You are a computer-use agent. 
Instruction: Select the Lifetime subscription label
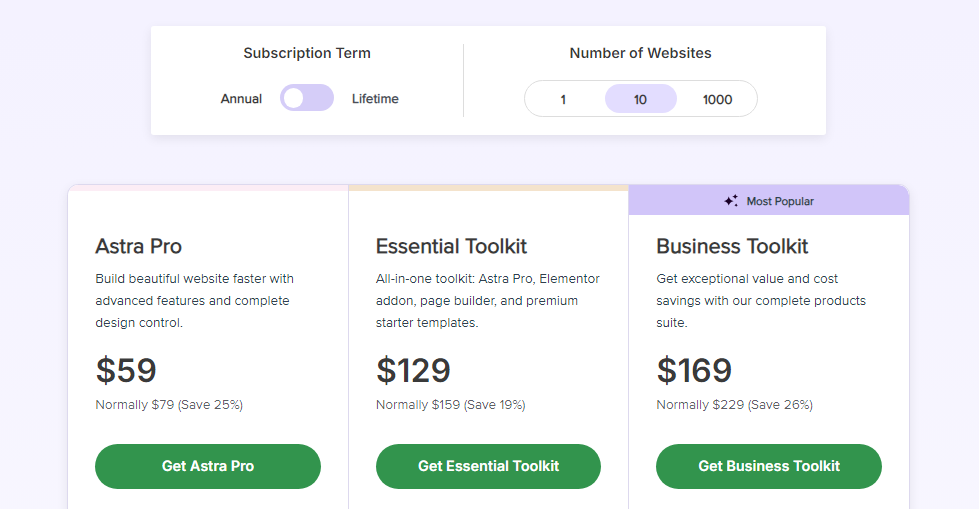pyautogui.click(x=375, y=99)
